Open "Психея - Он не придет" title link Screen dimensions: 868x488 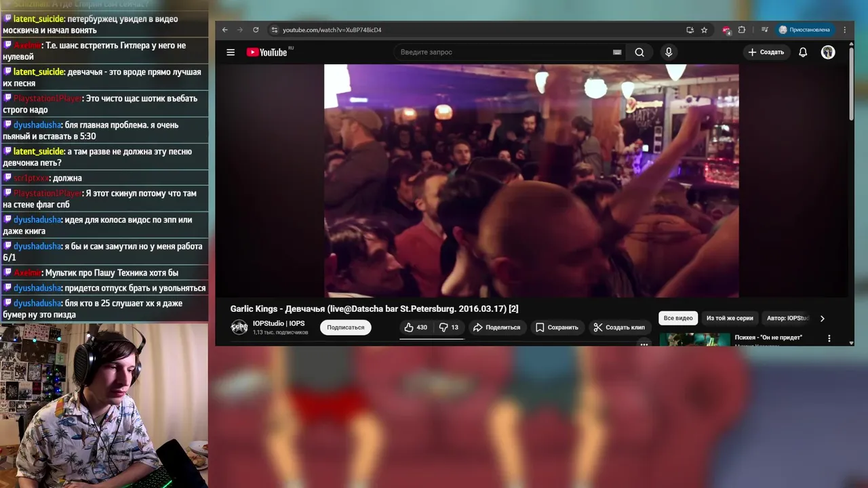coord(768,338)
